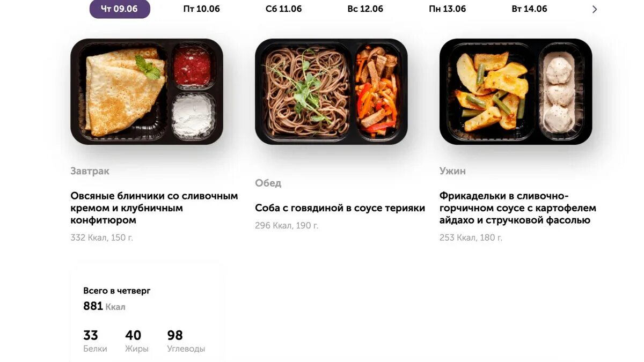Select the Вт 14.06 date tab
Viewport: 644px width, 362px height.
tap(529, 9)
